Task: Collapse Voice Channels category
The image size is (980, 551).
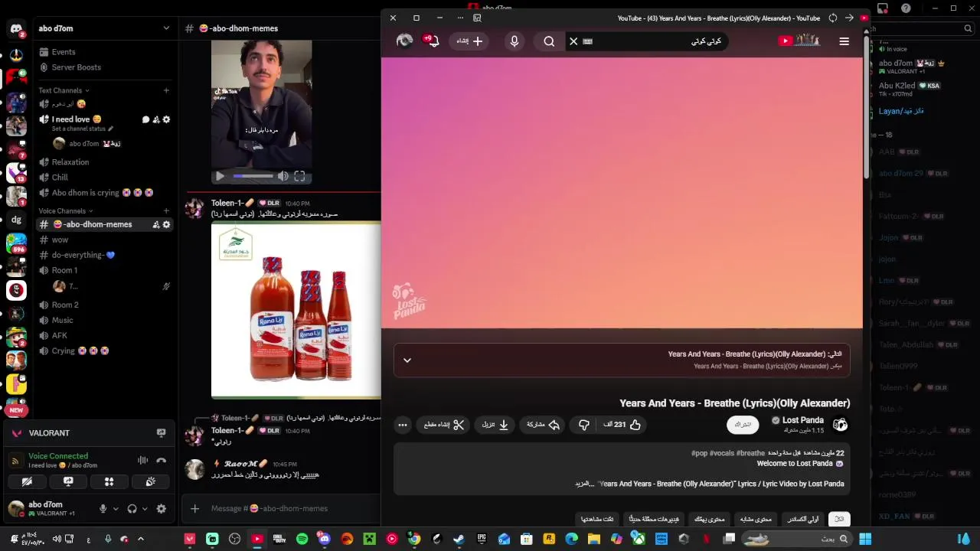Action: coord(66,210)
